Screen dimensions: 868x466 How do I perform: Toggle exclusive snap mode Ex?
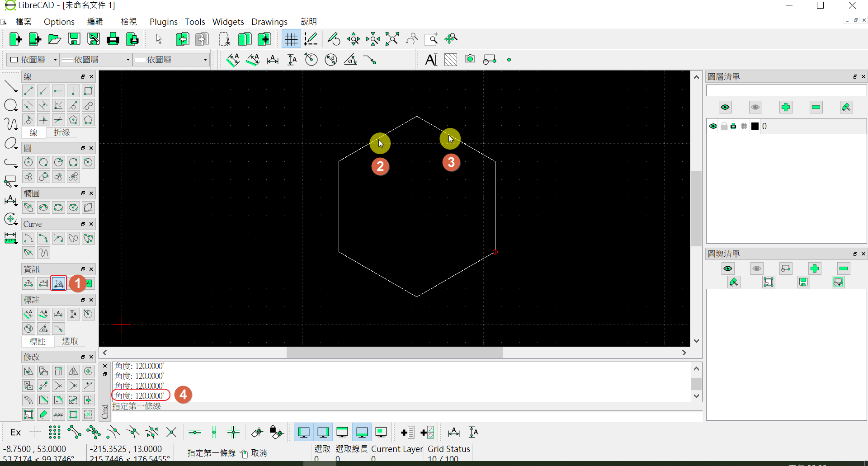pos(15,432)
